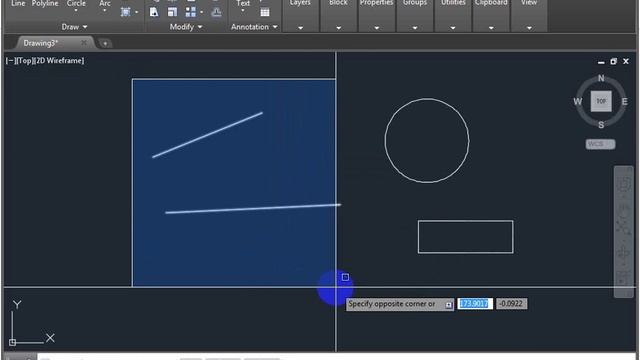
Task: Click the Array icon in Modify panel
Action: pyautogui.click(x=190, y=12)
